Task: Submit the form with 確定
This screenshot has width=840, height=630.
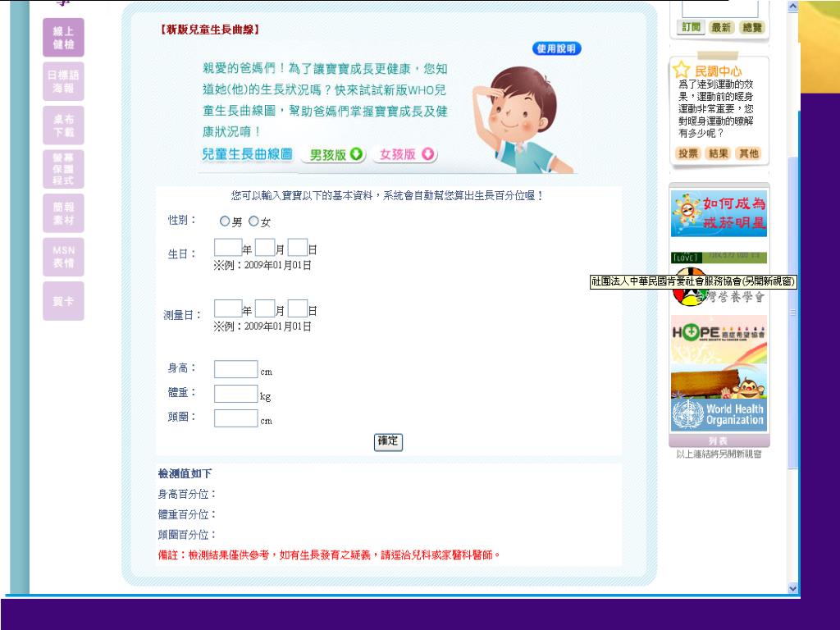Action: point(388,442)
